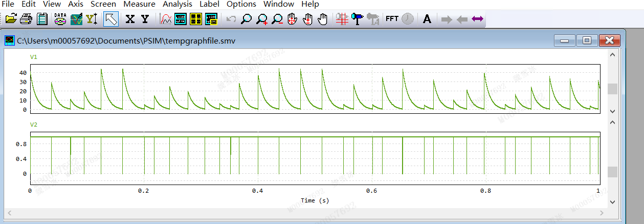Click the red grid Measure icon
The image size is (644, 224).
(342, 19)
